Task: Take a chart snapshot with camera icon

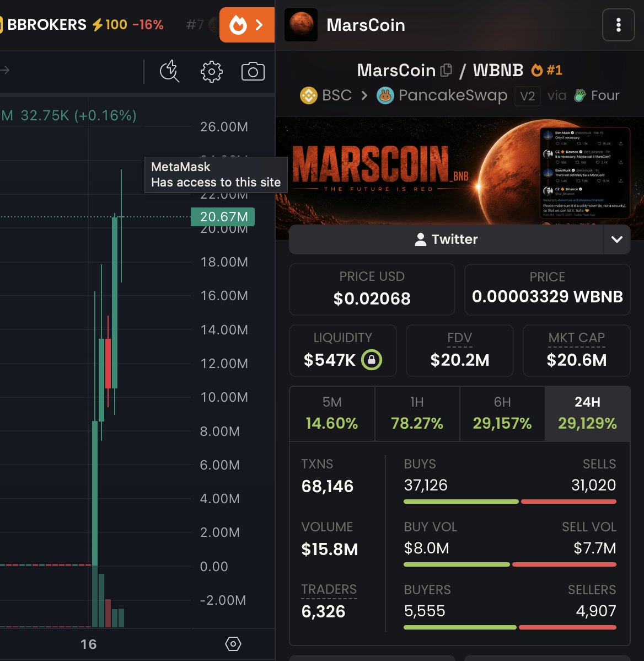Action: 253,71
